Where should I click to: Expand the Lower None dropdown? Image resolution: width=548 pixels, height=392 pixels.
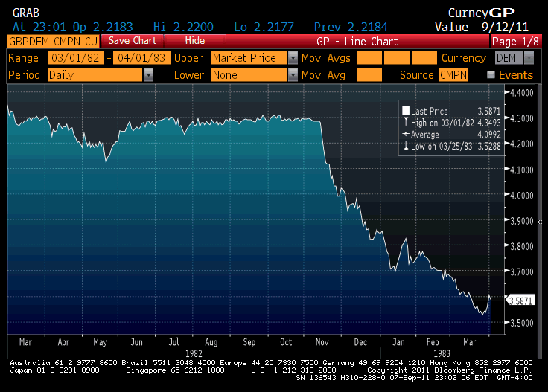click(x=293, y=74)
